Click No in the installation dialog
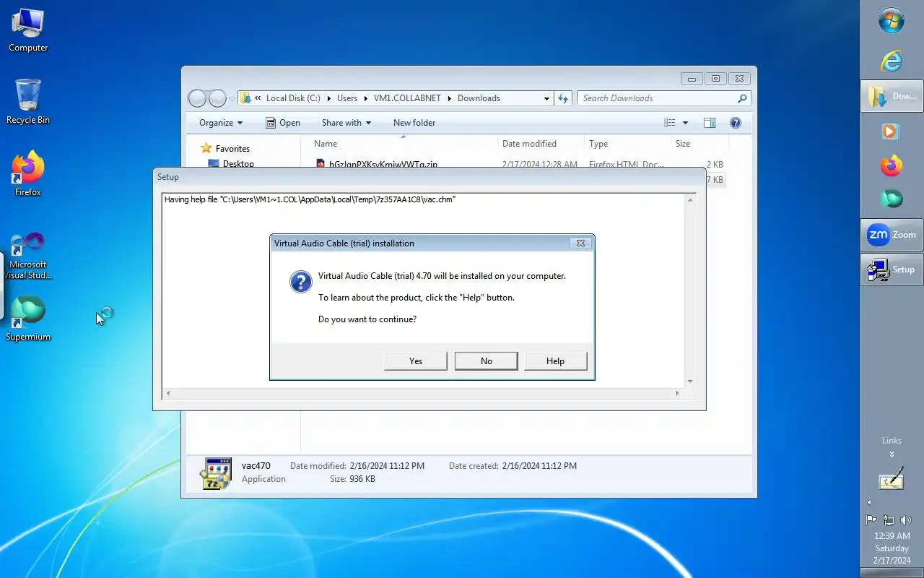The width and height of the screenshot is (924, 578). click(486, 361)
